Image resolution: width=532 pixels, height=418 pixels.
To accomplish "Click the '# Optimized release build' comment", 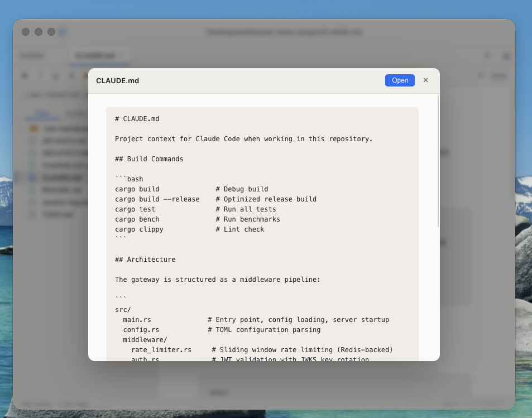I will click(266, 199).
